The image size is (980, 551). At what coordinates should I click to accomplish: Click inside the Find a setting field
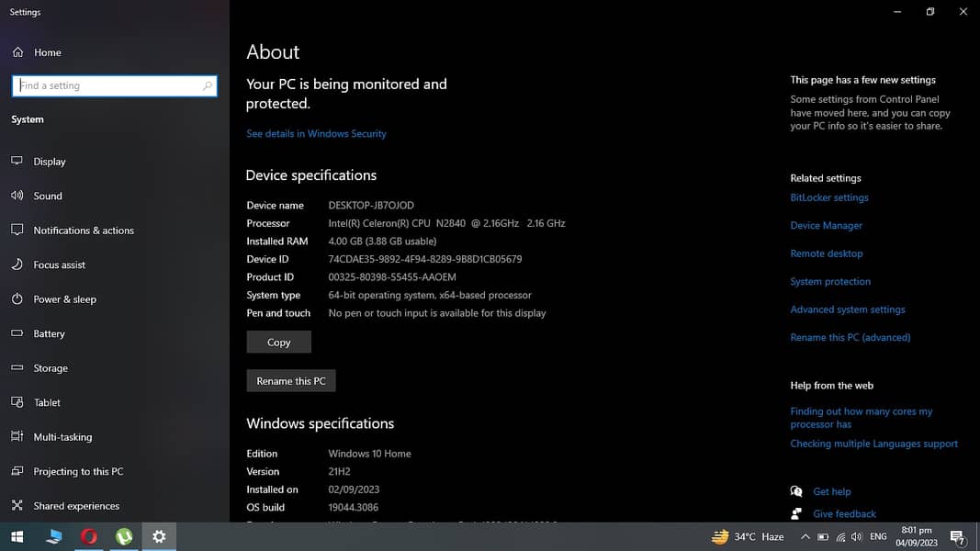106,86
